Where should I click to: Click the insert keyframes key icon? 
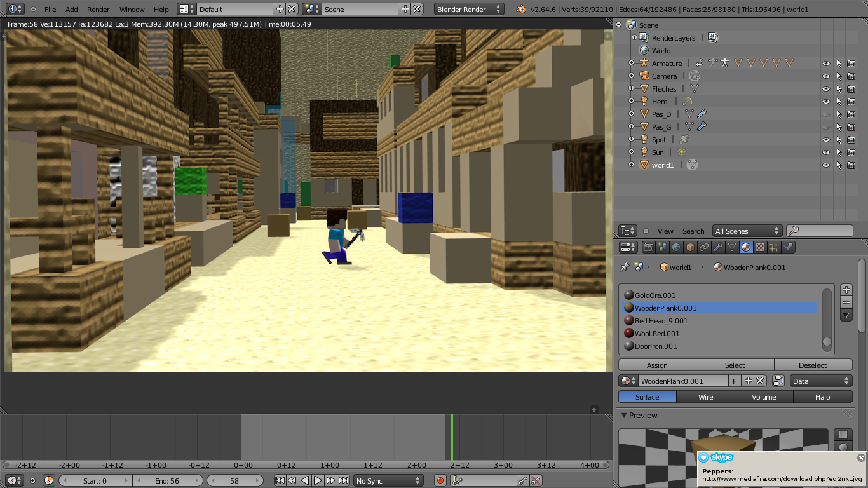(x=523, y=481)
